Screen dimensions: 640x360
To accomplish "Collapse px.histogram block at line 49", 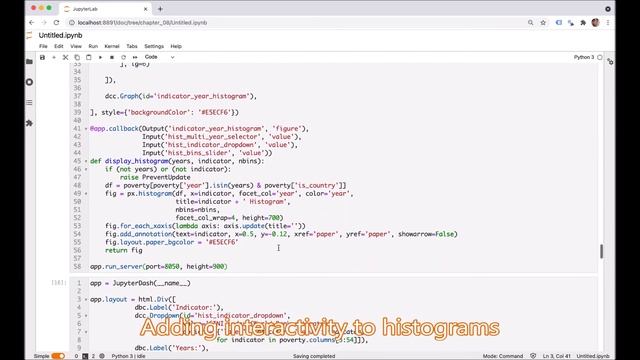I will (86, 194).
